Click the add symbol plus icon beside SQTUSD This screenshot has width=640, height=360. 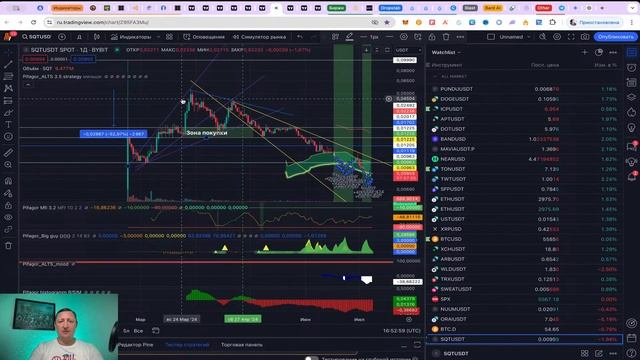click(62, 37)
